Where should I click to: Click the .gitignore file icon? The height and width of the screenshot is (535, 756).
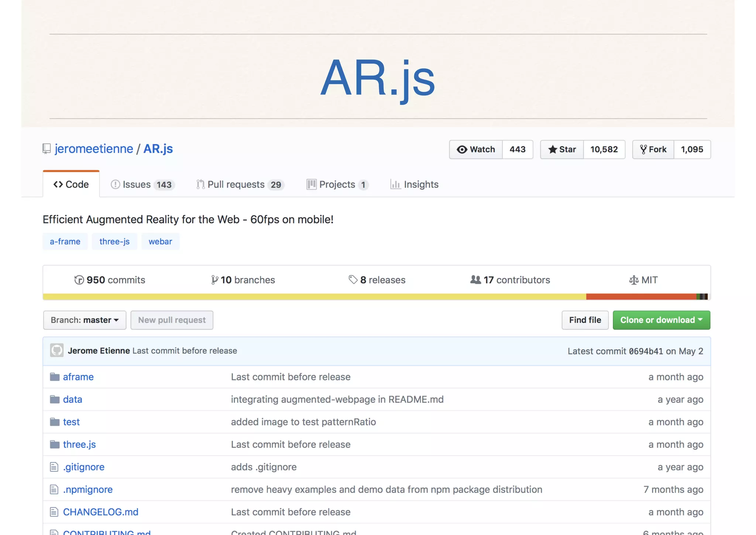click(54, 467)
